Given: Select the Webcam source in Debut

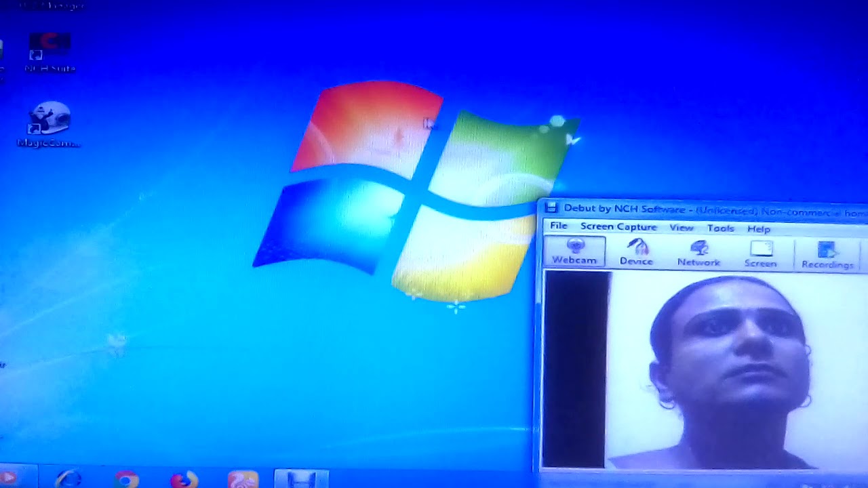Looking at the screenshot, I should coord(574,251).
